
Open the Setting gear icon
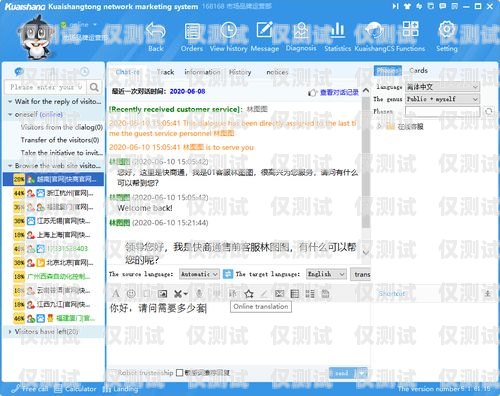click(447, 30)
